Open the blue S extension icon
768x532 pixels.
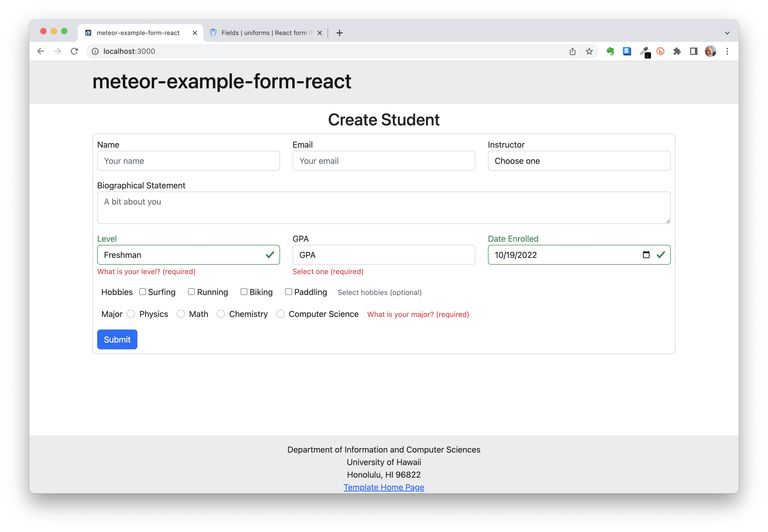click(627, 51)
